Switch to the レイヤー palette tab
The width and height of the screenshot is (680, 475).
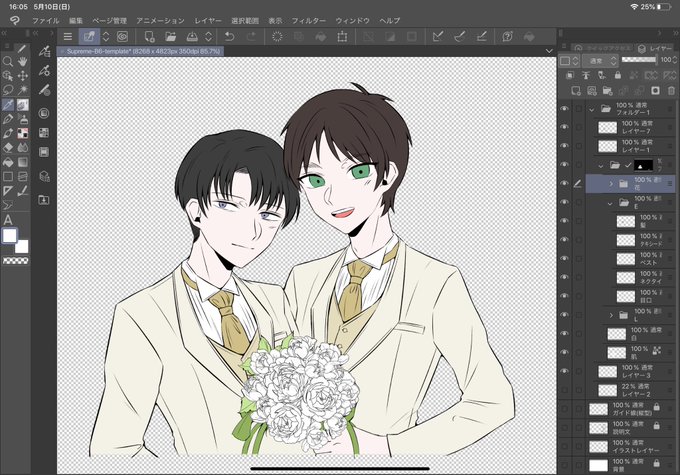(x=656, y=48)
